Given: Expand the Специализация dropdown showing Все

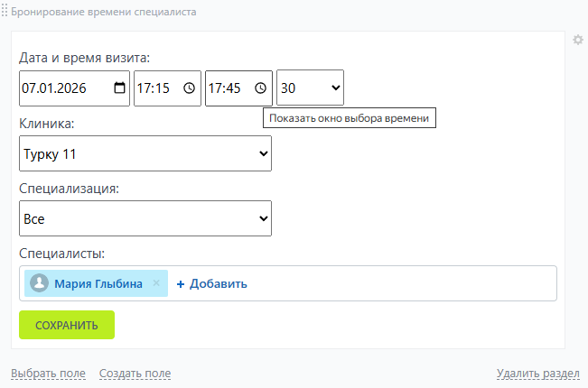Looking at the screenshot, I should [145, 218].
